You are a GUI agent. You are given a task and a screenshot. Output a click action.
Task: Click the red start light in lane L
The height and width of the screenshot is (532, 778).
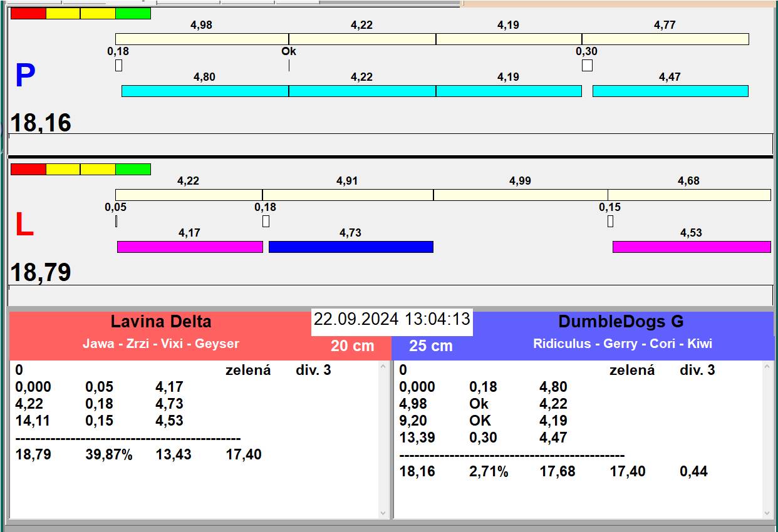pos(28,169)
